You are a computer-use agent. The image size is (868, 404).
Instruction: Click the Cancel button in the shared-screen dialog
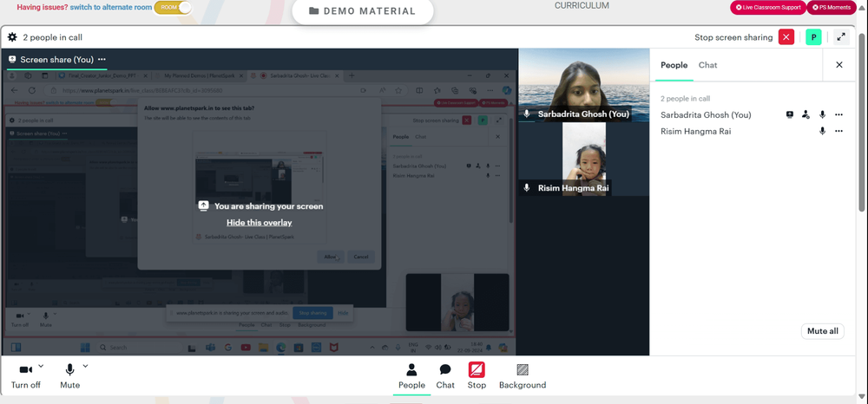[x=361, y=257]
